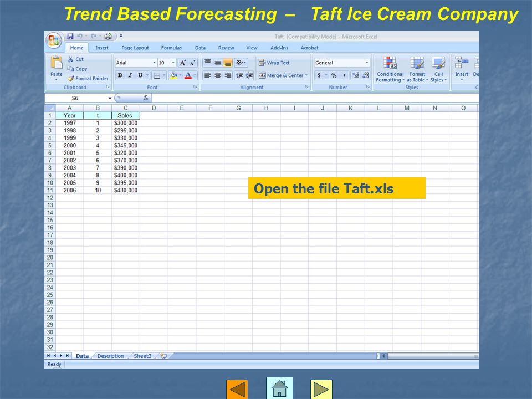This screenshot has width=532, height=399.
Task: Decrease decimal places
Action: tap(366, 75)
